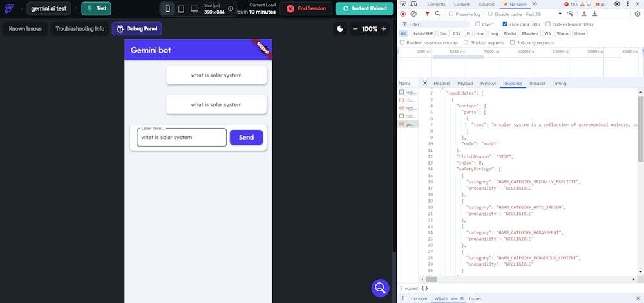Activate DevTools inspect element picker
644x303 pixels.
click(403, 4)
